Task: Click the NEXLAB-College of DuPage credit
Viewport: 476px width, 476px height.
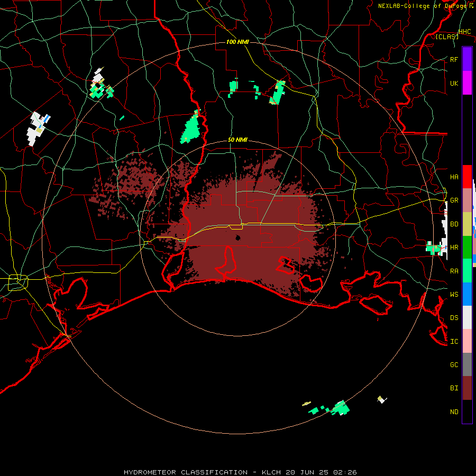Action: [425, 6]
